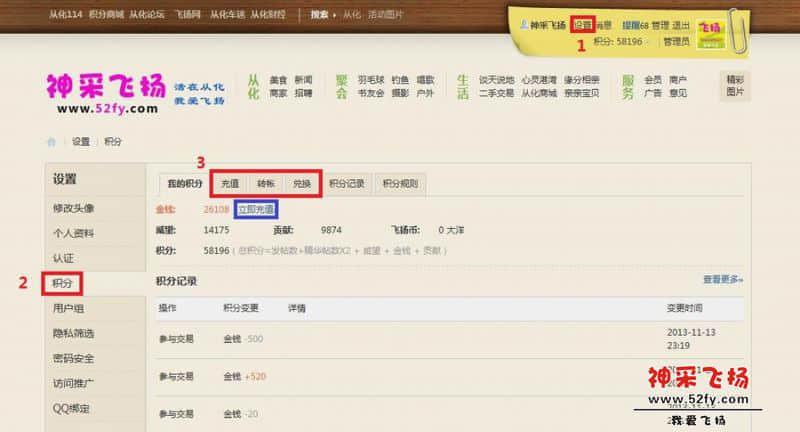Viewport: 800px width, 432px height.
Task: Open 二手交易 under 生活 navigation
Action: 496,93
